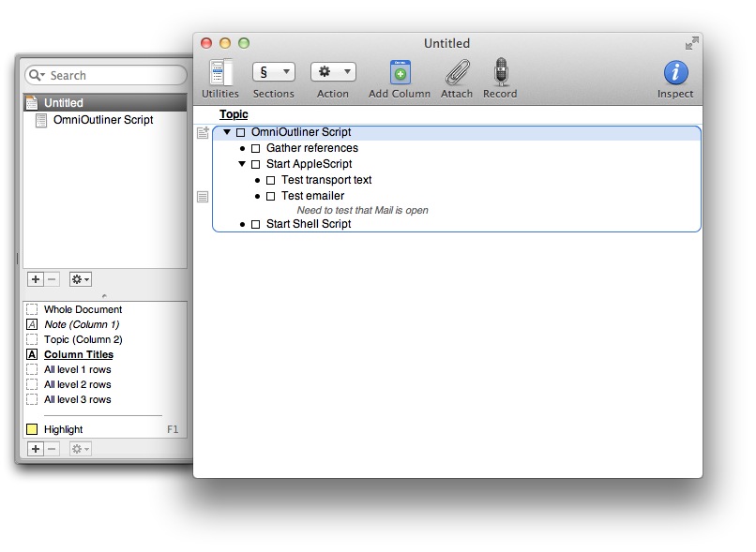The width and height of the screenshot is (756, 552).
Task: Select OmniOutliner Script in sidebar sections list
Action: coord(105,120)
